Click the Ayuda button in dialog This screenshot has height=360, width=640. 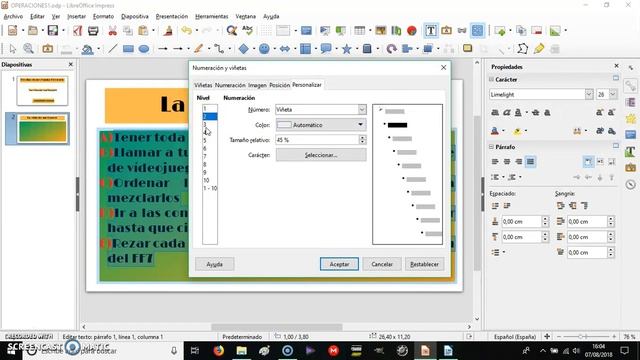click(x=214, y=264)
